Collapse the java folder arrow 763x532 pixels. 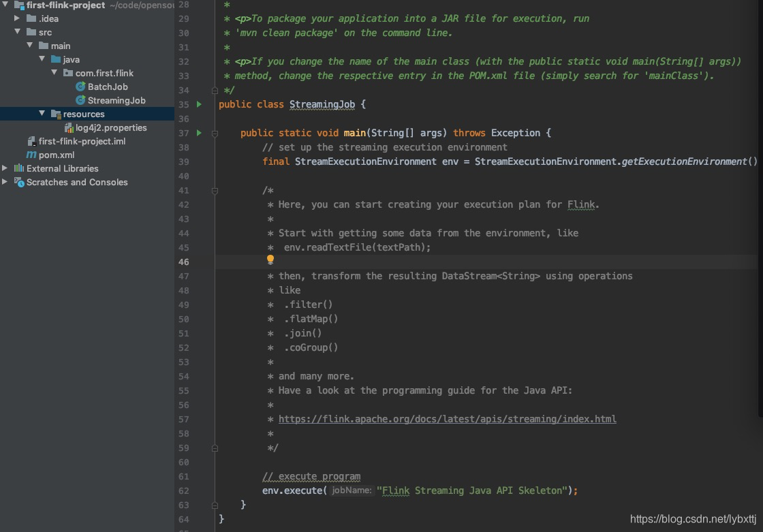[x=42, y=59]
